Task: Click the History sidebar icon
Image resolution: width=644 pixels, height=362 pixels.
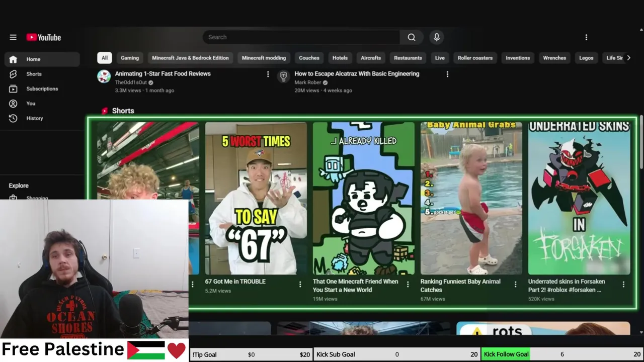Action: [13, 118]
